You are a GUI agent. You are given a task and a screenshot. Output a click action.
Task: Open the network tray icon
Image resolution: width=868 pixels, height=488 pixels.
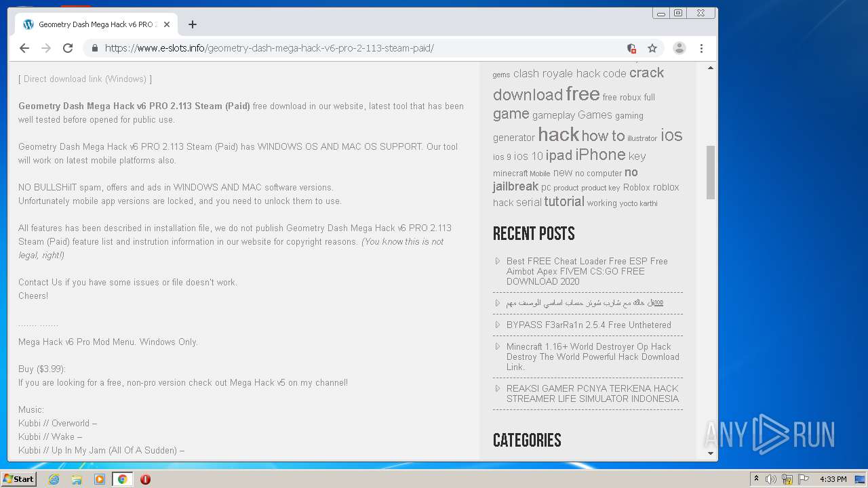click(787, 479)
